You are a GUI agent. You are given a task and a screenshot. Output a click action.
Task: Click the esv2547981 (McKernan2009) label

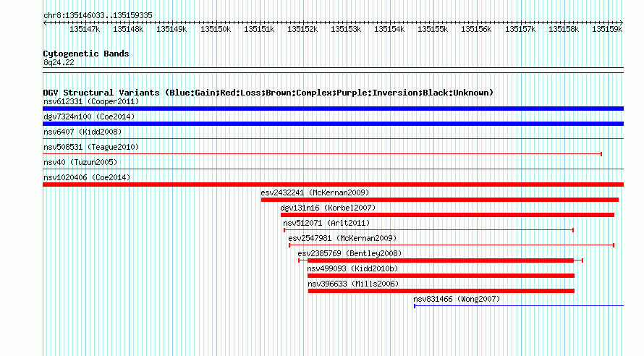(x=342, y=238)
